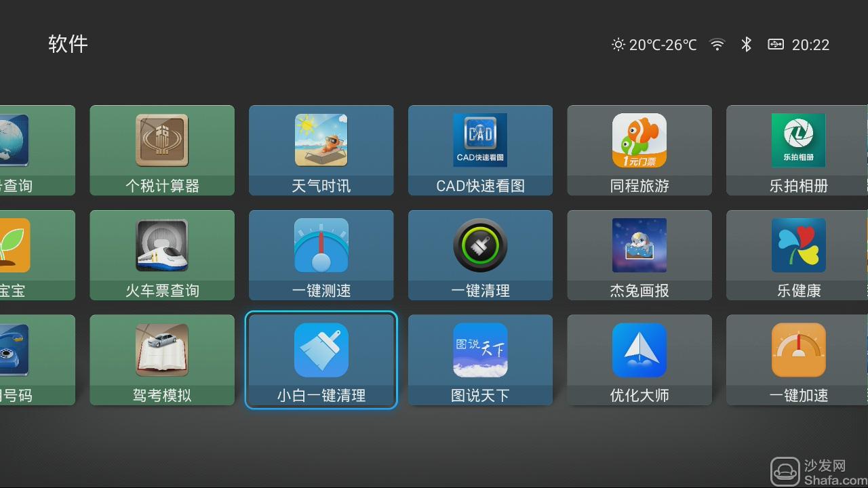
Task: Select the 图说天下 label
Action: pos(480,395)
